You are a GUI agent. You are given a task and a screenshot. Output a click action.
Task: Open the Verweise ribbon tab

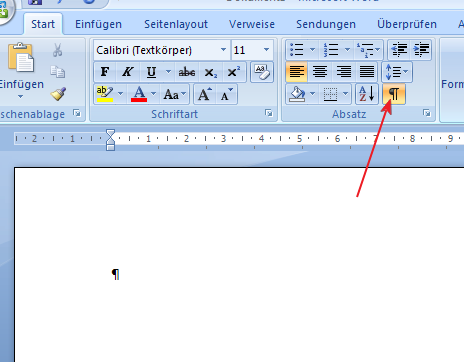(252, 24)
